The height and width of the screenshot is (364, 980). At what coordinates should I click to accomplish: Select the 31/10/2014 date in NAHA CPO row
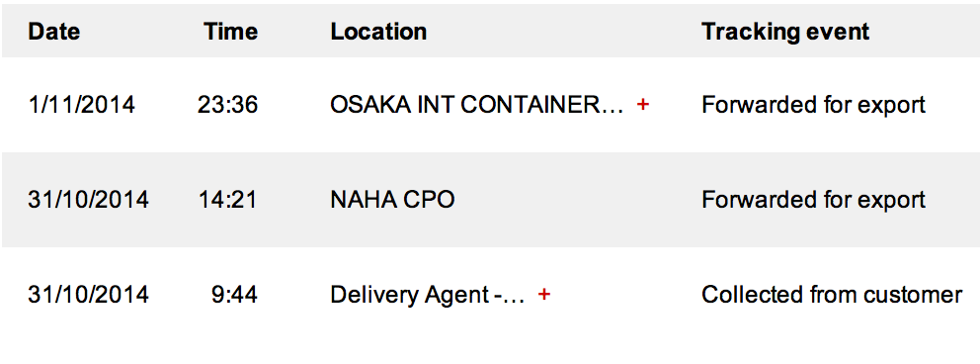click(88, 200)
